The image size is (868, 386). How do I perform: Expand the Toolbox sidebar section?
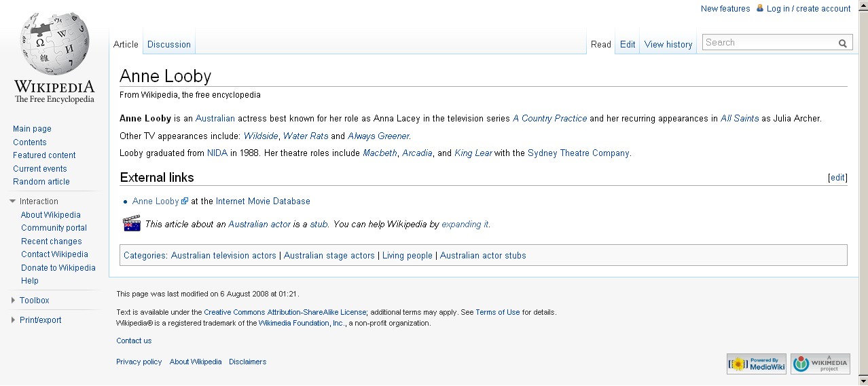13,301
